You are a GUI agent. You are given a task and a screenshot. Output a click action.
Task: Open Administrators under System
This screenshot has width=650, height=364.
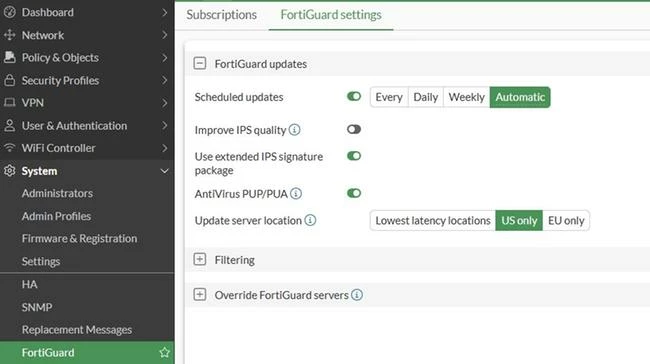click(57, 193)
